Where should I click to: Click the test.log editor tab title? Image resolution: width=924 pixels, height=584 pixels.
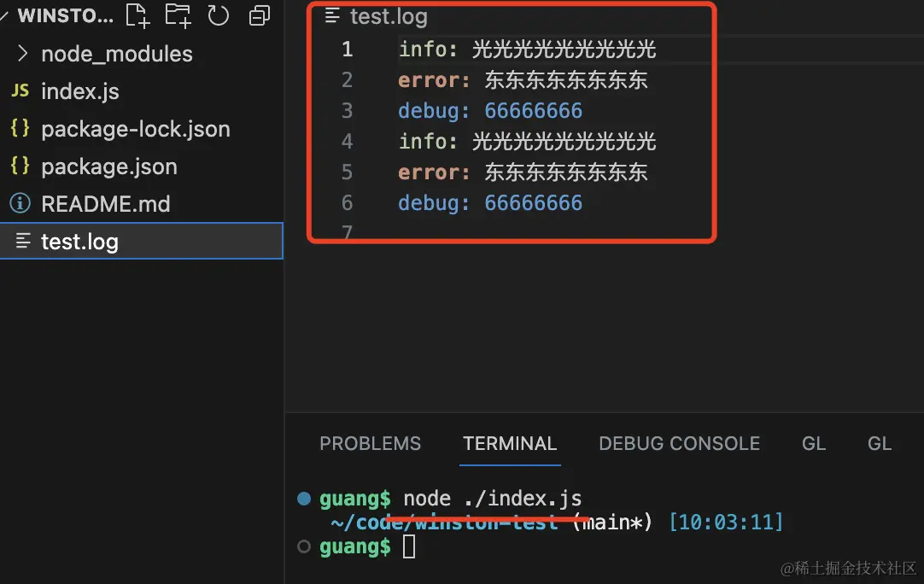[389, 16]
